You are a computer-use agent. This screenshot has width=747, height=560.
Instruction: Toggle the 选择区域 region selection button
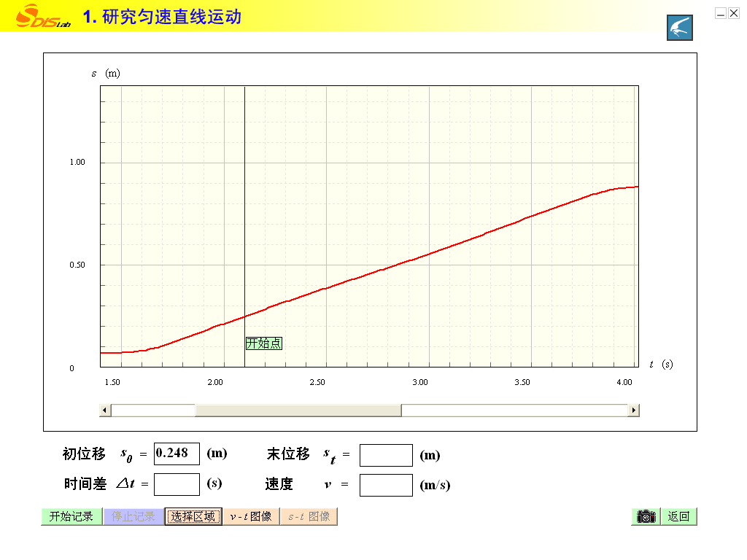(193, 516)
